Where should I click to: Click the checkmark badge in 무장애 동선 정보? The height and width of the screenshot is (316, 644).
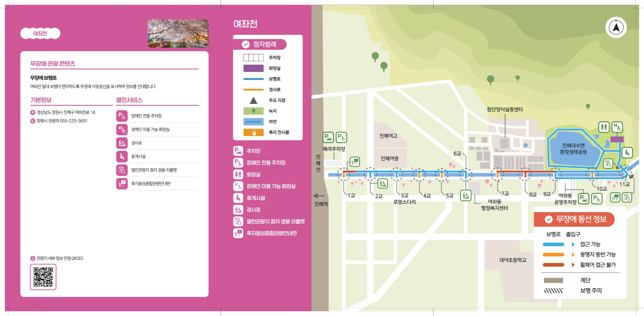click(x=549, y=219)
